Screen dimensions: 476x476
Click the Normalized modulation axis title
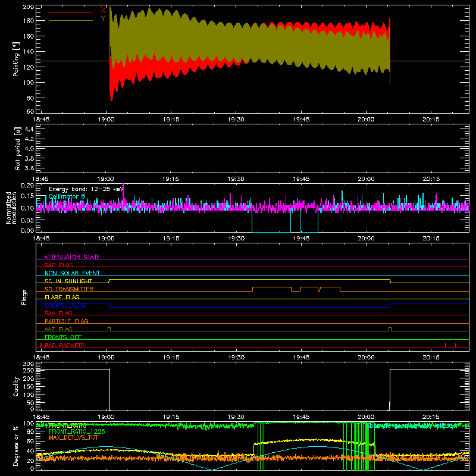click(11, 208)
